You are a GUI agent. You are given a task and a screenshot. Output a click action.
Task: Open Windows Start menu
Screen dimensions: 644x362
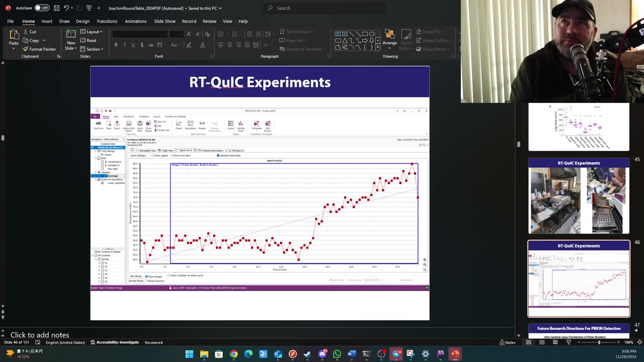189,354
